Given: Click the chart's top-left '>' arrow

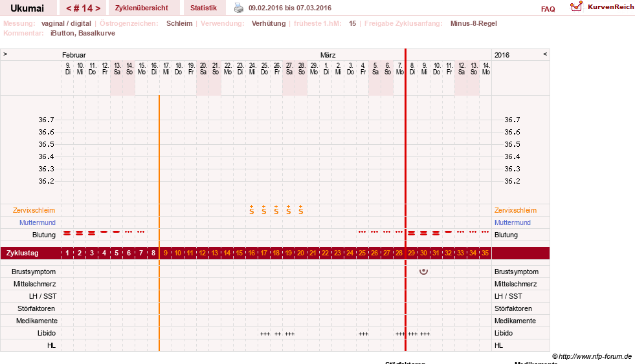Looking at the screenshot, I should 5,54.
